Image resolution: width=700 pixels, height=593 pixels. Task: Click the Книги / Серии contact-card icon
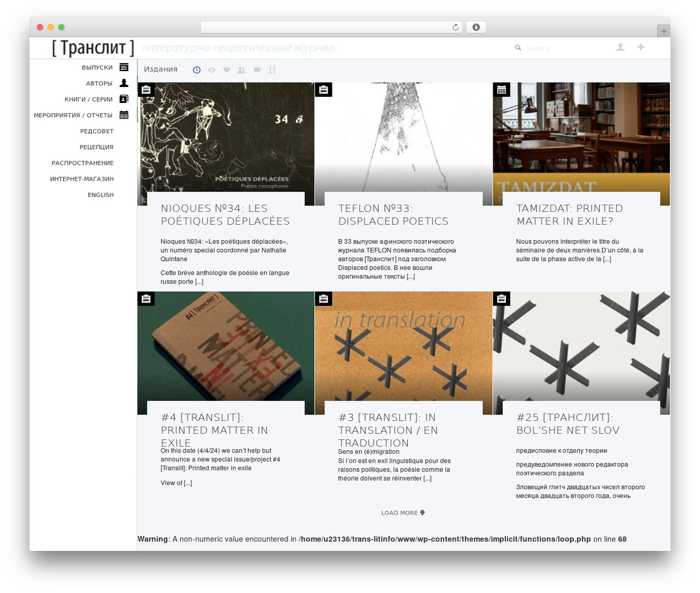click(x=124, y=99)
